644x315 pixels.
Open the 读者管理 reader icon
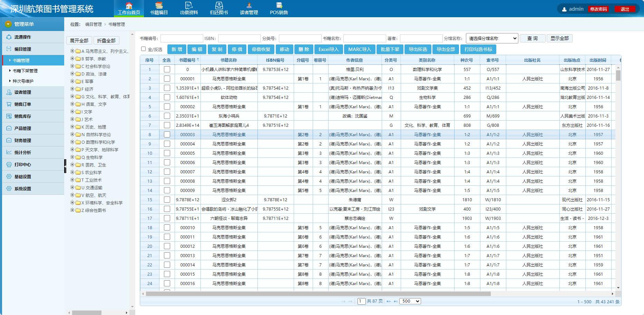click(249, 6)
